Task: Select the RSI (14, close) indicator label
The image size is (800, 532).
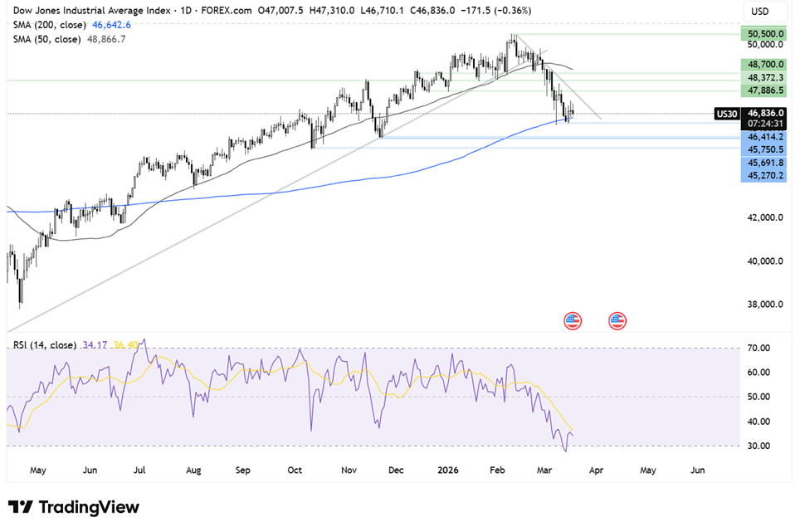Action: point(44,345)
